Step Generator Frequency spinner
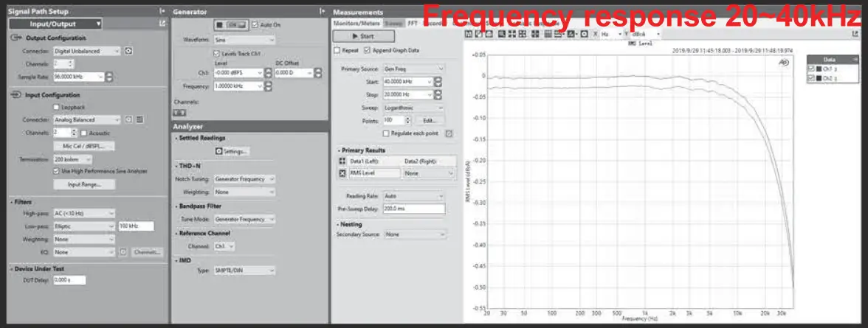 [x=269, y=87]
